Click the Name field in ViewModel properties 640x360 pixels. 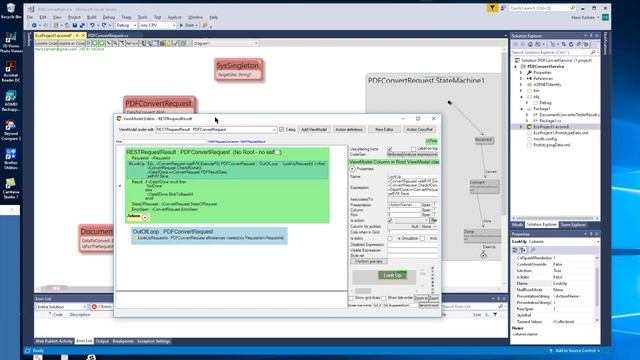coord(412,177)
